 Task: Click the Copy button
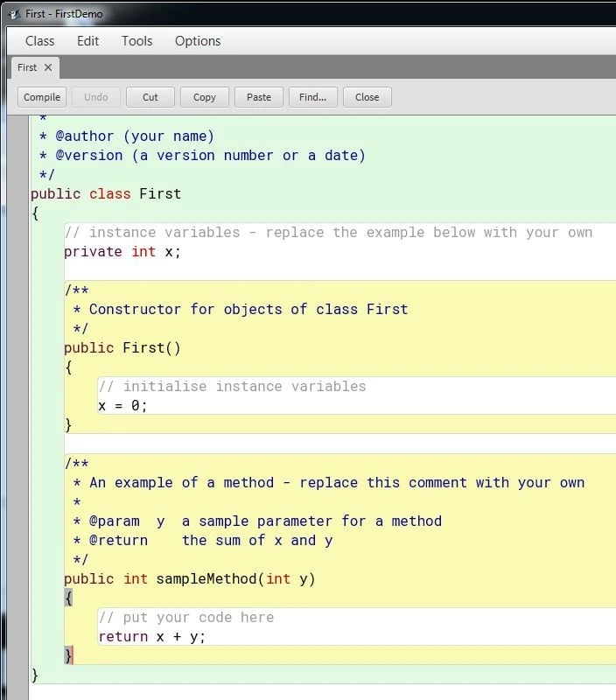[205, 97]
